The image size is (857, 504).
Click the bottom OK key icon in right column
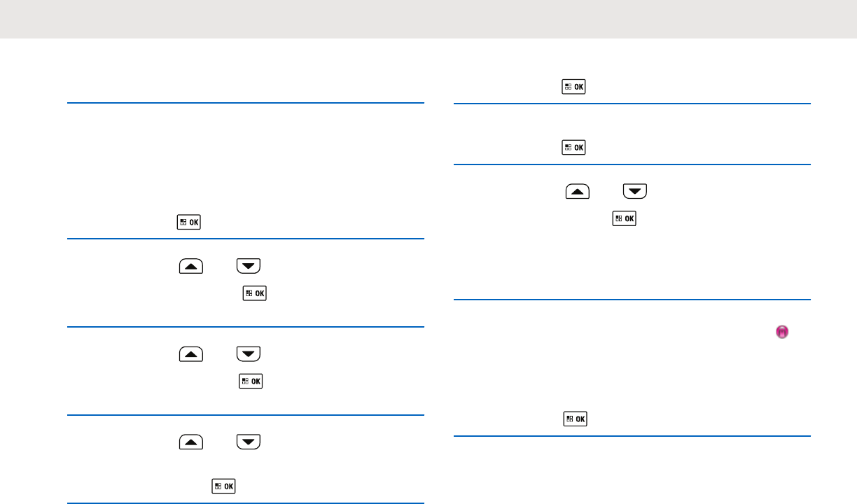pos(574,419)
